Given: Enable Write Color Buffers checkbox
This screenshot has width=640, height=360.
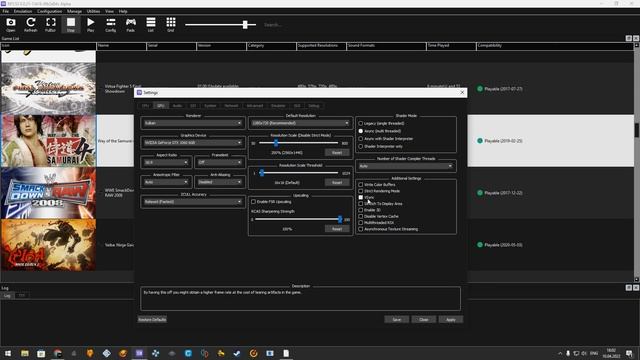Looking at the screenshot, I should pos(360,184).
